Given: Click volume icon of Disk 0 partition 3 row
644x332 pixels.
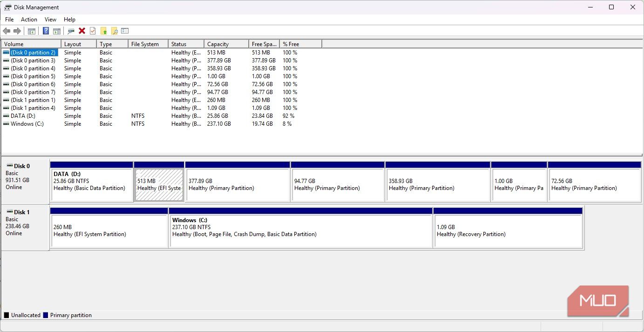Looking at the screenshot, I should (x=6, y=61).
